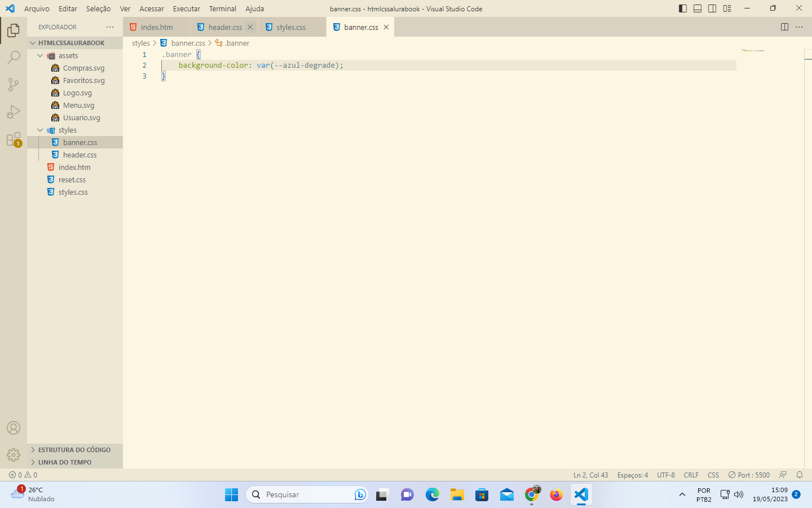Open the Ver menu
The image size is (812, 508).
click(125, 8)
